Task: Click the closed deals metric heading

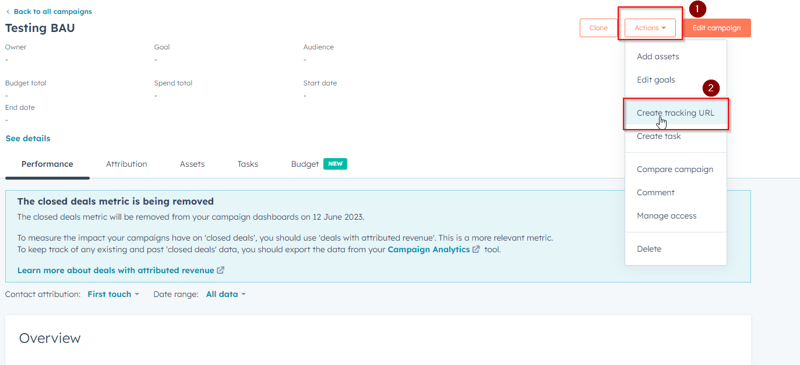Action: (115, 202)
